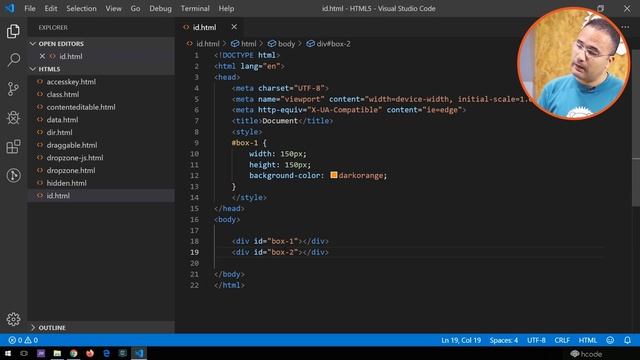Screen dimensions: 640x360
Task: Click CRLF end of line selector
Action: click(x=562, y=340)
